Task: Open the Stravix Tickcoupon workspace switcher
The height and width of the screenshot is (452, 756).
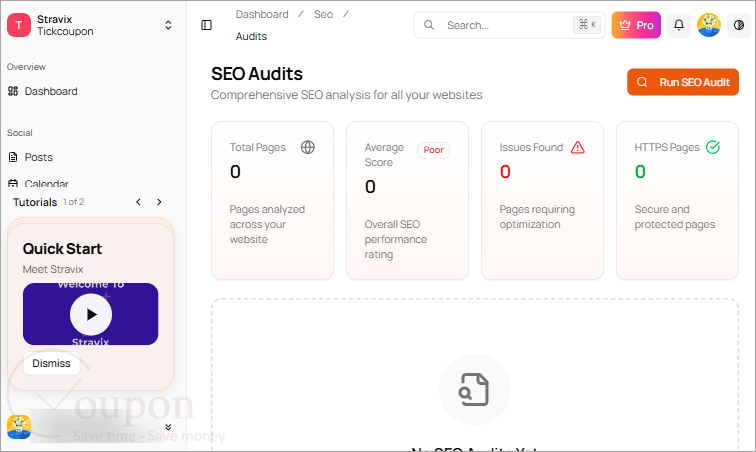Action: coord(91,25)
